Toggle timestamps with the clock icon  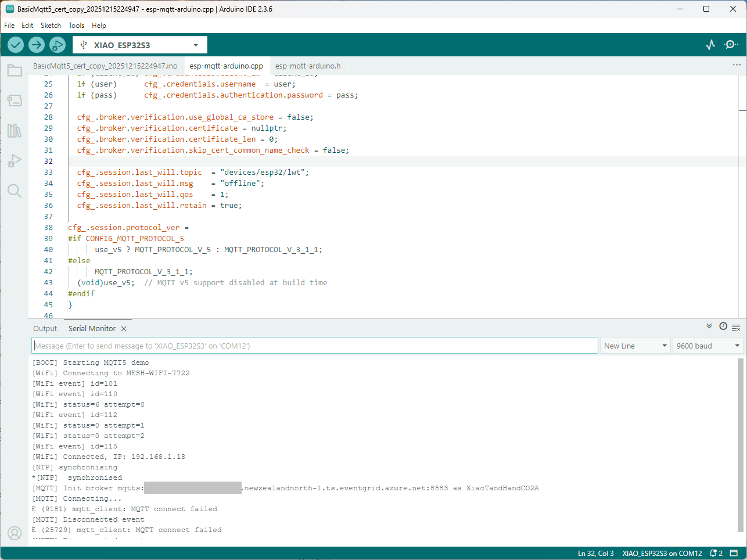[x=723, y=326]
